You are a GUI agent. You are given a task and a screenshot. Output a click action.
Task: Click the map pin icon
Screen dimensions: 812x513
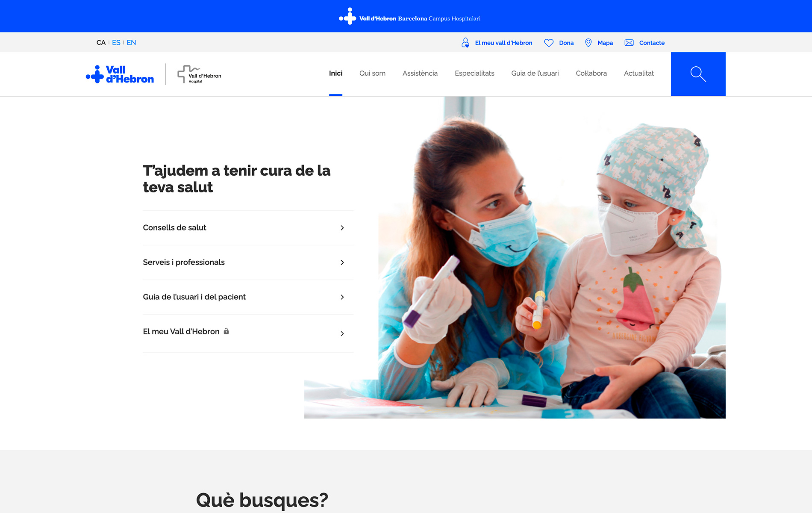(588, 43)
